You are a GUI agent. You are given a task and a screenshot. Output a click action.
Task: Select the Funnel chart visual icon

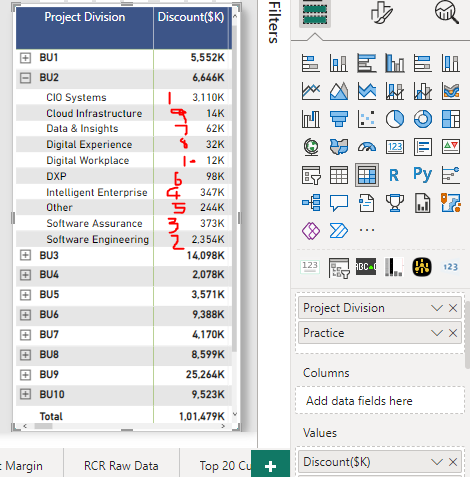(339, 119)
